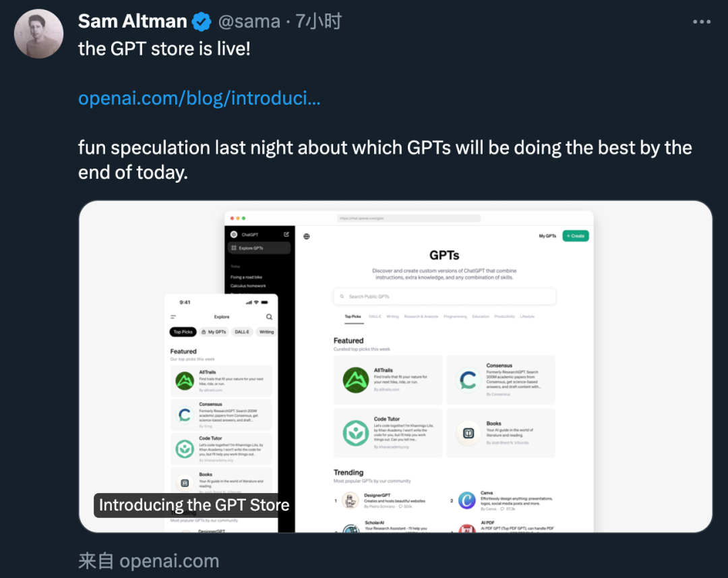This screenshot has height=578, width=728.
Task: Click the DesignerGPT icon under Trending
Action: point(350,500)
